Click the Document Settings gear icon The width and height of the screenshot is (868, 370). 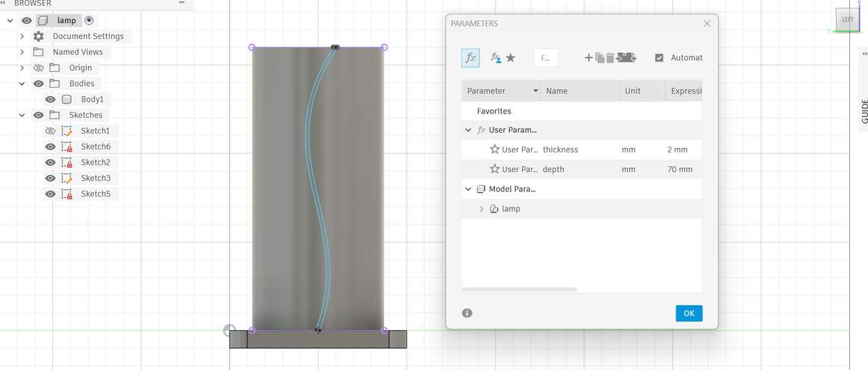click(39, 36)
